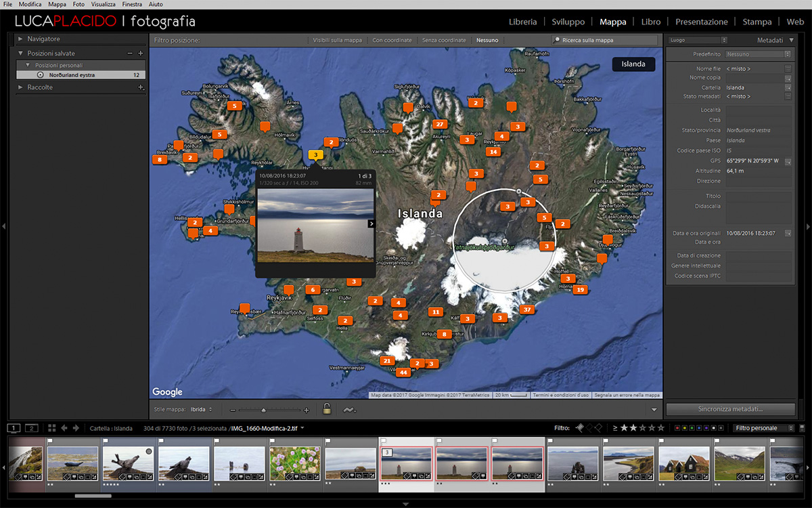Image resolution: width=812 pixels, height=508 pixels.
Task: Click Segnala un errore nella mappa link
Action: (x=627, y=395)
